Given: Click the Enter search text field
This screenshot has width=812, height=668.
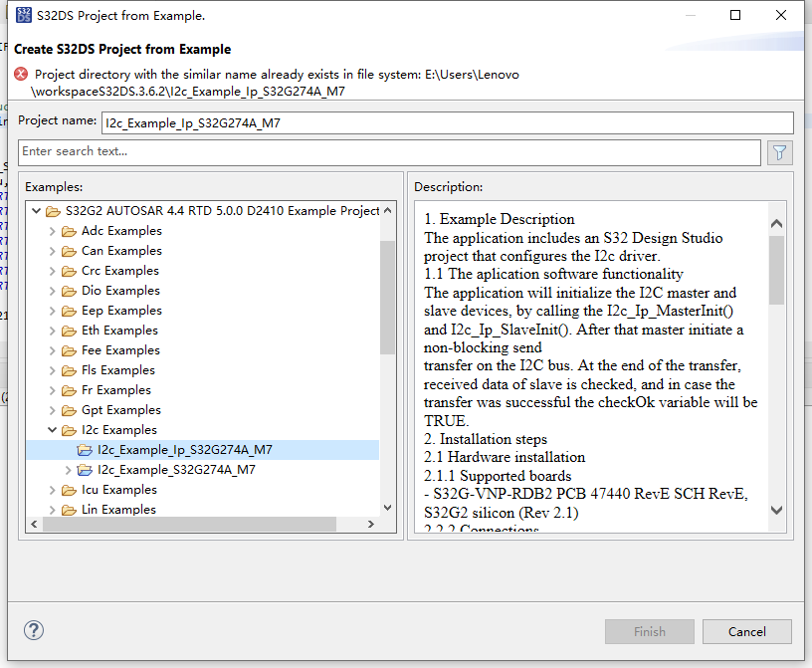Looking at the screenshot, I should pyautogui.click(x=389, y=152).
